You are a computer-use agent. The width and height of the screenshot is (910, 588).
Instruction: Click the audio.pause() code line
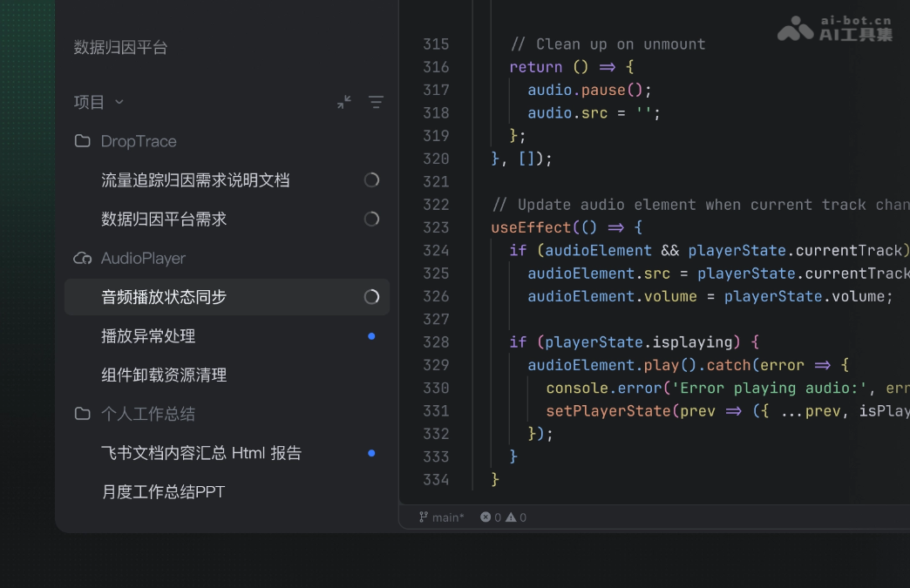pyautogui.click(x=589, y=90)
